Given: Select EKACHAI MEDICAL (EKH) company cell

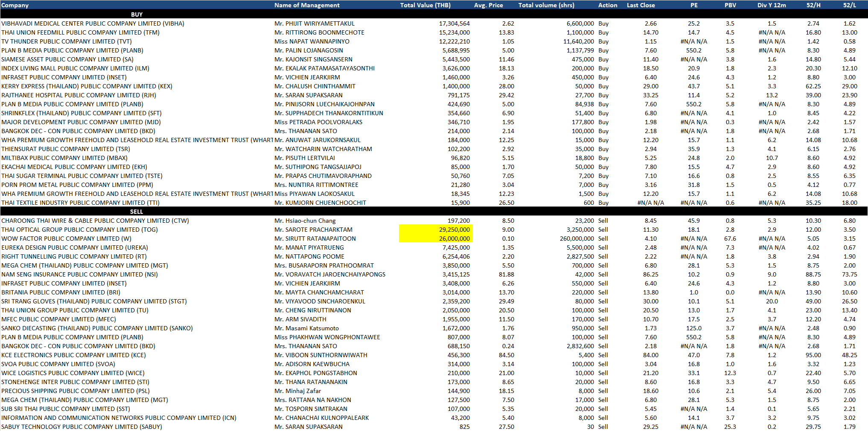Looking at the screenshot, I should [74, 167].
